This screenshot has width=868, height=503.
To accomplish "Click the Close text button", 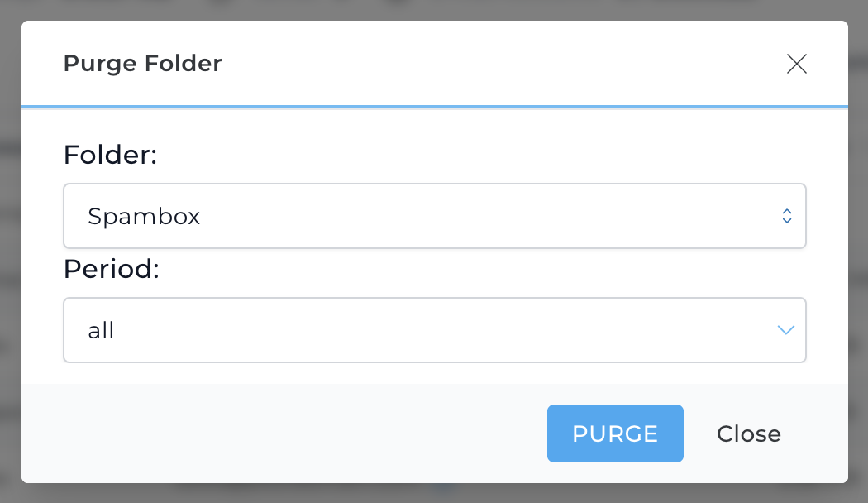I will (748, 434).
